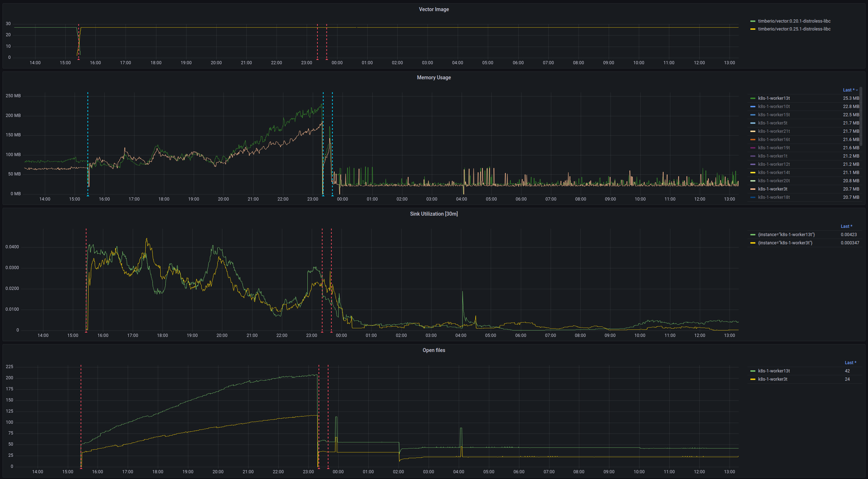Click the blue series icon for k8s-1-worker10t
Screen dimensions: 868x479
click(x=753, y=106)
